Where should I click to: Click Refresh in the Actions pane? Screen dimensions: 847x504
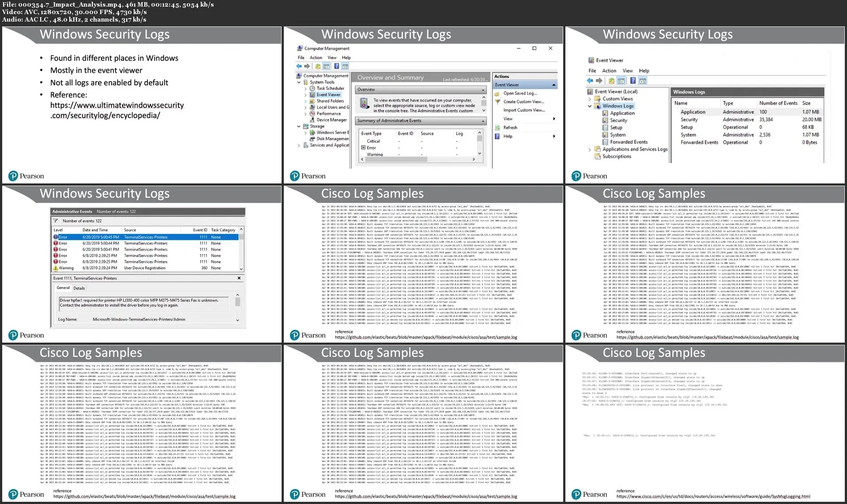click(x=510, y=127)
